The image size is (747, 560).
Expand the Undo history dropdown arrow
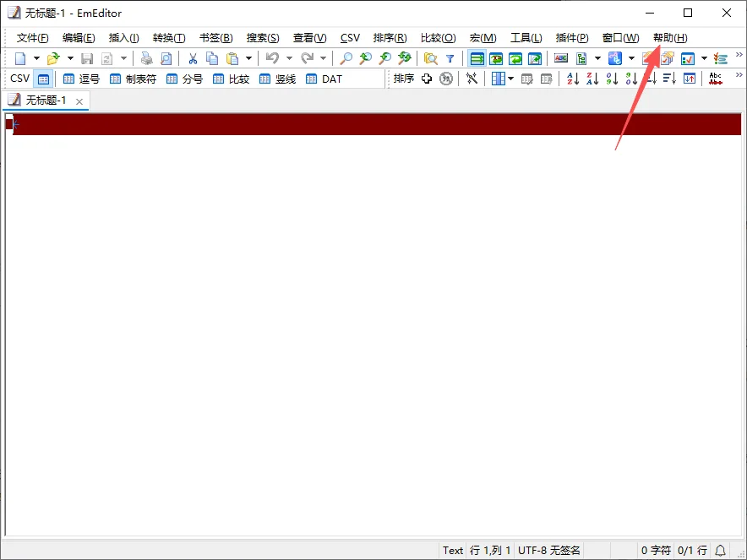289,58
